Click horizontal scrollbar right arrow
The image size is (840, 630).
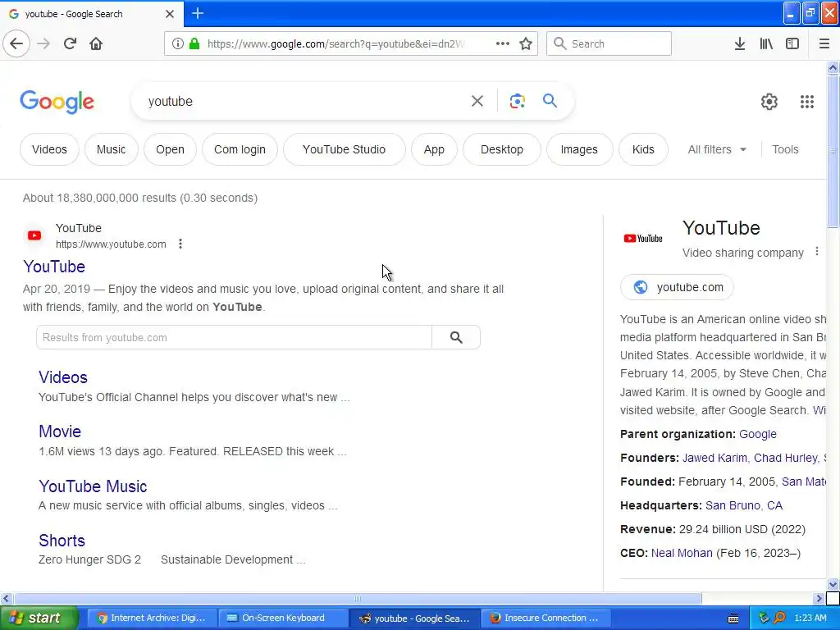pyautogui.click(x=819, y=598)
